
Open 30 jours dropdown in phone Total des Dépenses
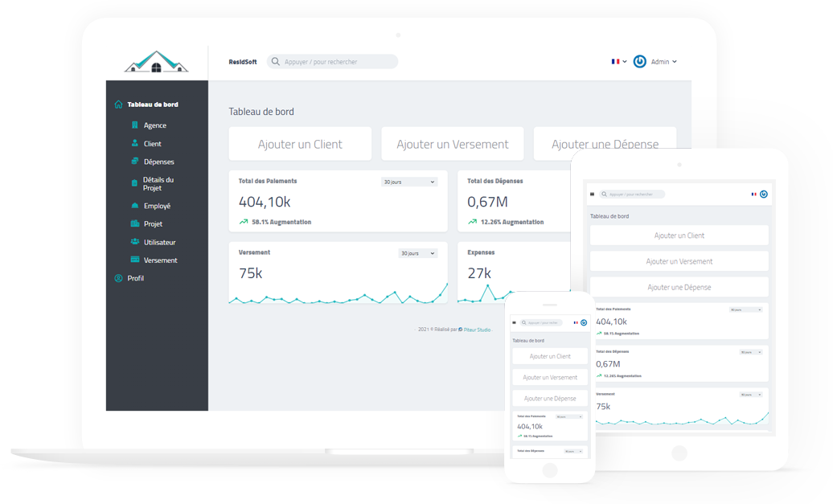coord(574,452)
